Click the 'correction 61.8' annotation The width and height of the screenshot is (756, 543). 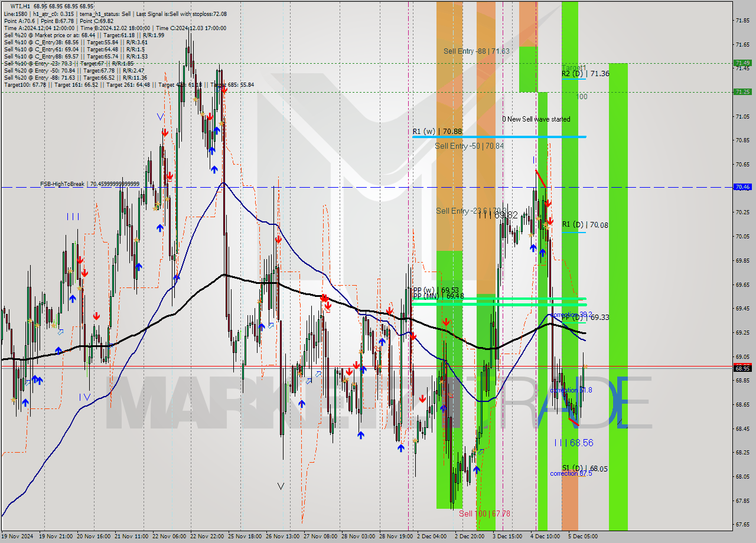click(571, 390)
